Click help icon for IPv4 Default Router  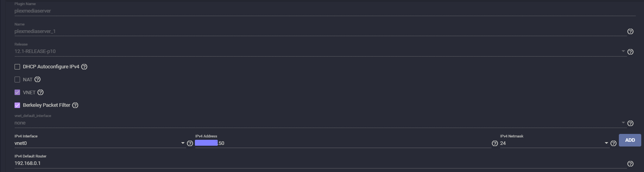630,164
